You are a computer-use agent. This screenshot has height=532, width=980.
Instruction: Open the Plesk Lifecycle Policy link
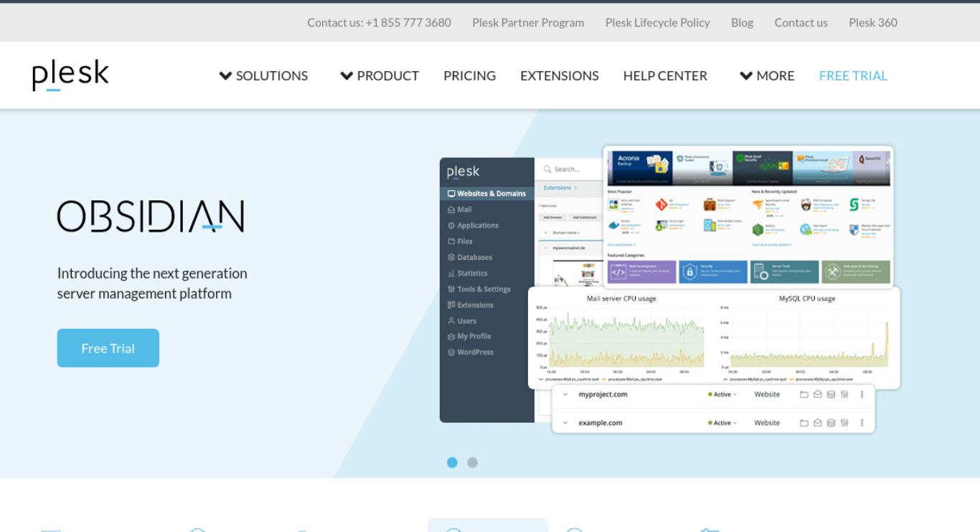pos(658,22)
